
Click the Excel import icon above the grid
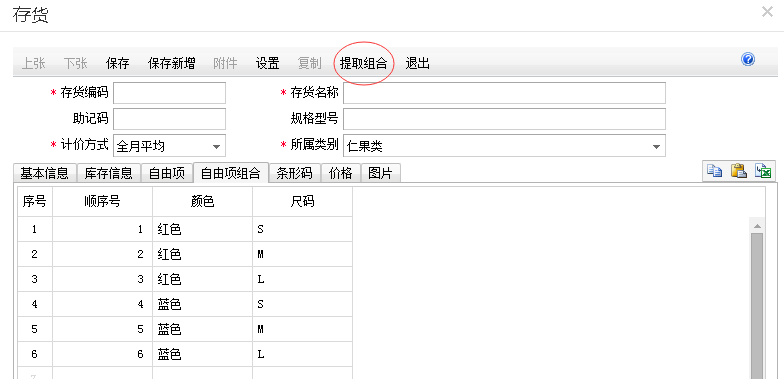click(x=763, y=171)
